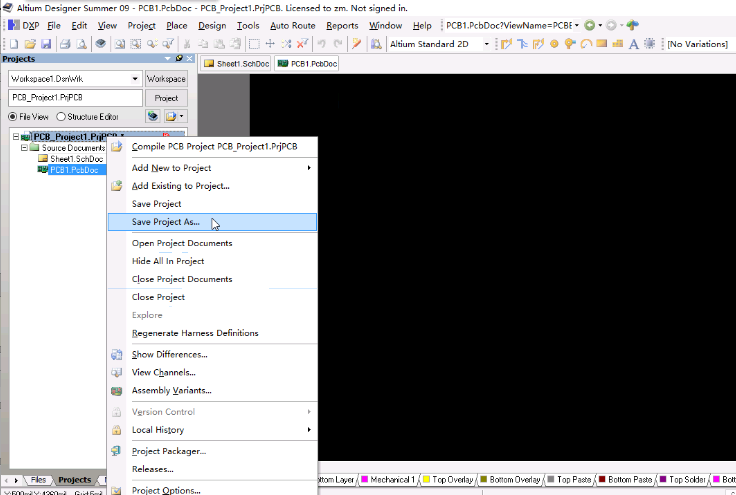This screenshot has height=495, width=736.
Task: Click the Place Component chip icon
Action: point(650,44)
